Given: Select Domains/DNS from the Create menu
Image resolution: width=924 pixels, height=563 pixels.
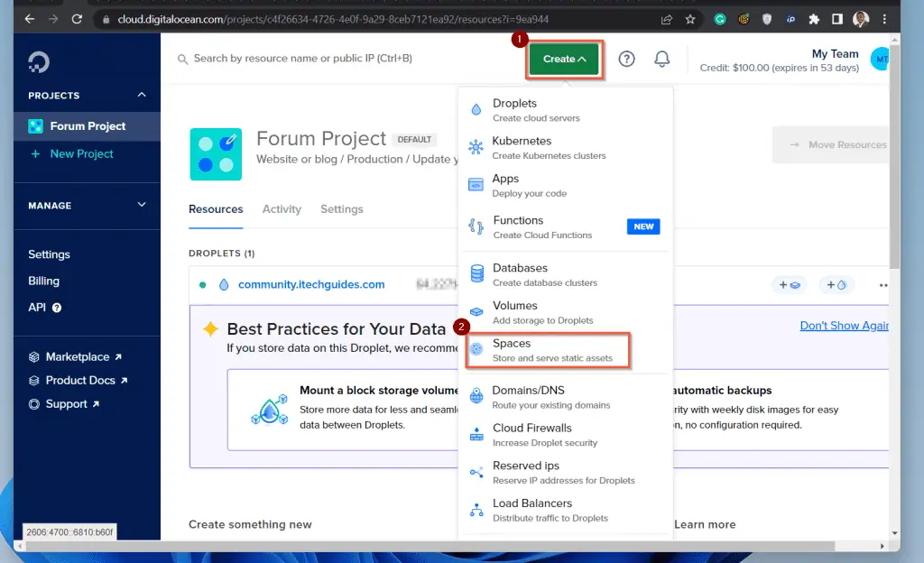Looking at the screenshot, I should coord(565,398).
